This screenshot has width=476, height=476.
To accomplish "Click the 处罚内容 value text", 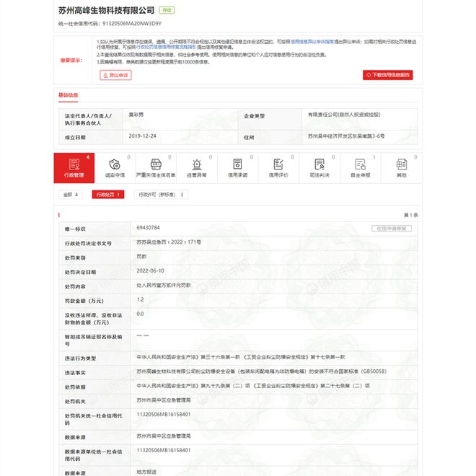I will coord(164,285).
